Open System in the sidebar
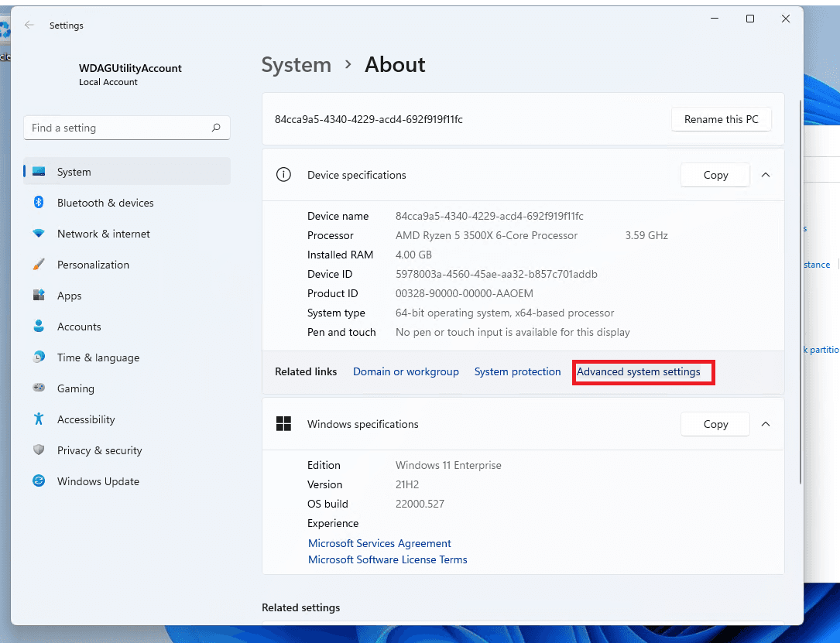Viewport: 840px width, 643px height. point(127,171)
